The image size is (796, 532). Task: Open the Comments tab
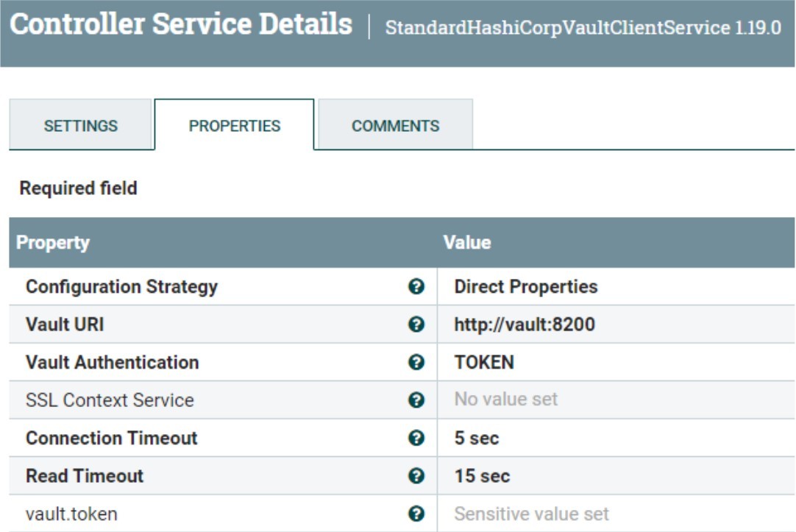(x=396, y=125)
